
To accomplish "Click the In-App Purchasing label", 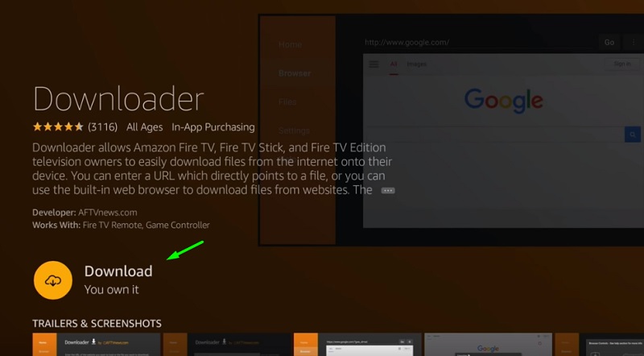I will (213, 127).
